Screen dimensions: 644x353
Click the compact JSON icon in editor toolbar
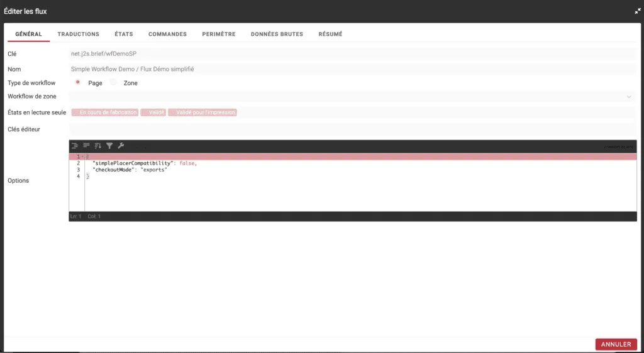click(86, 146)
